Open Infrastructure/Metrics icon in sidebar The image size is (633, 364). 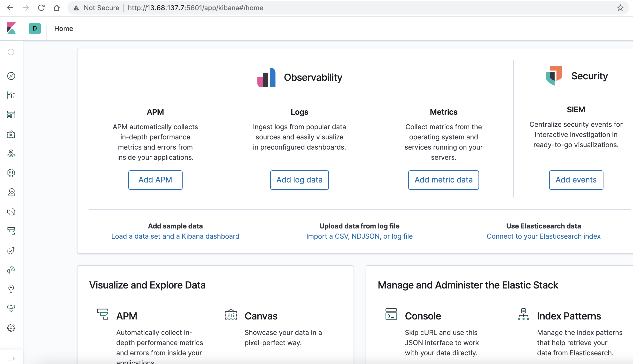(11, 192)
